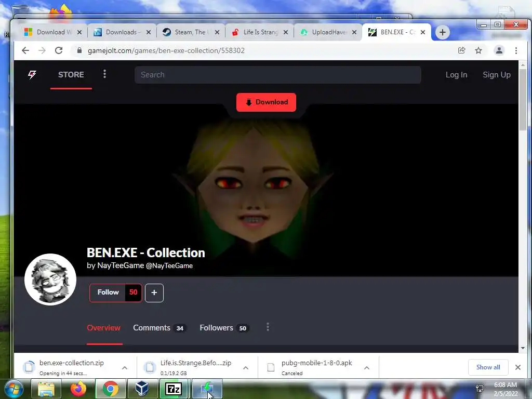Click the red 50 follower count
This screenshot has width=532, height=399.
pos(134,292)
